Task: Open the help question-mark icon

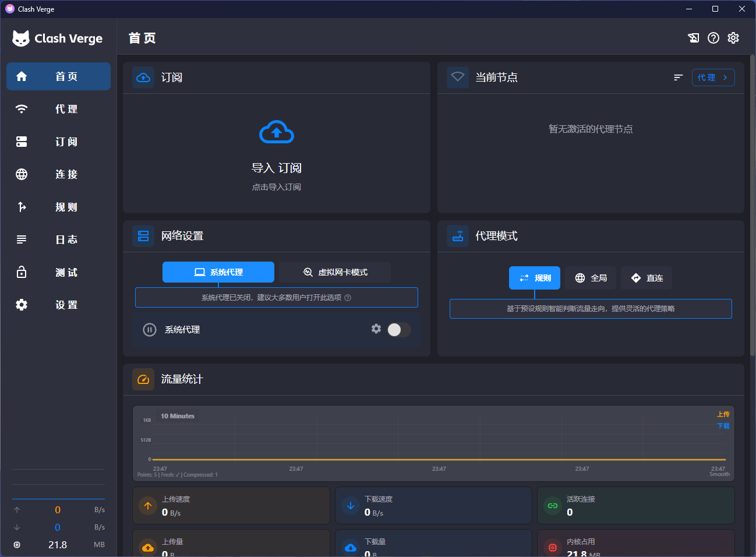Action: [713, 38]
